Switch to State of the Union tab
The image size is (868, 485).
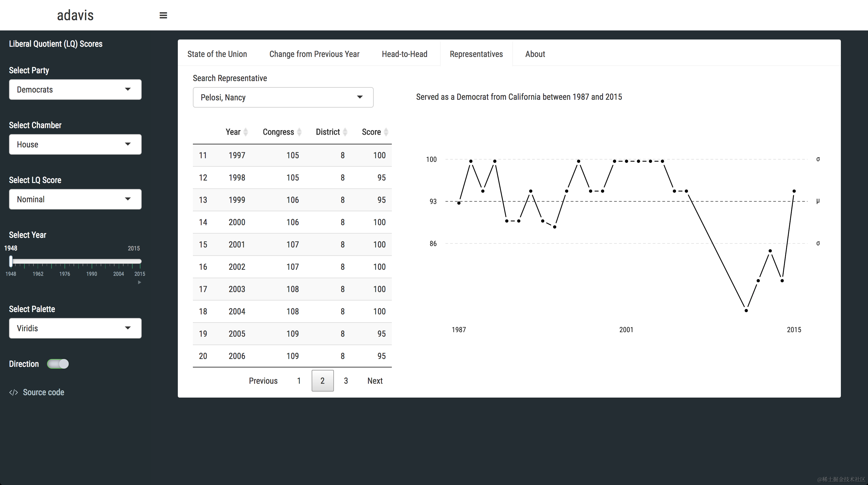[217, 54]
